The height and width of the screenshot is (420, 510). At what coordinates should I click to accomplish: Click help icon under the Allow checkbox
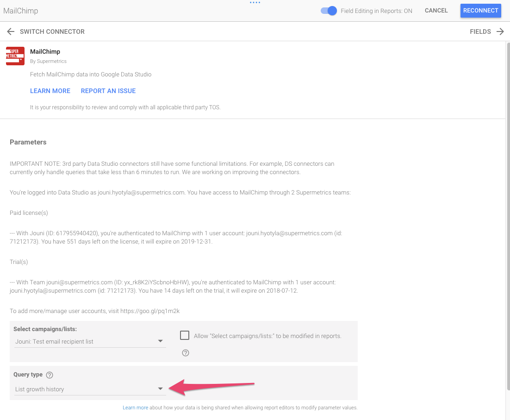coord(186,353)
